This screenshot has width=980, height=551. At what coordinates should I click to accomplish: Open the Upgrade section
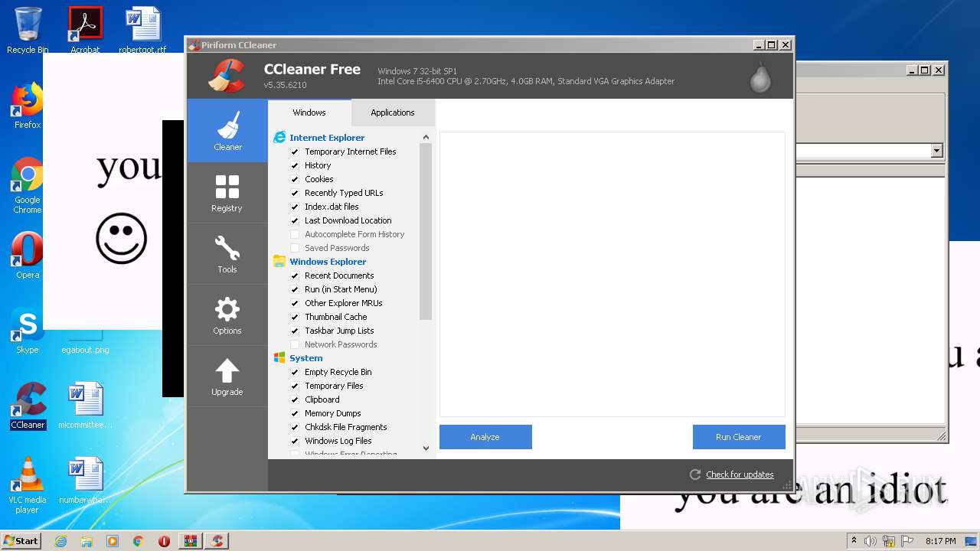pyautogui.click(x=227, y=376)
